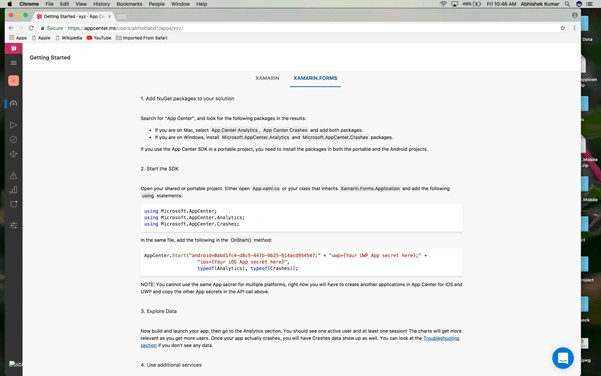The width and height of the screenshot is (601, 376).
Task: Go back with Chrome's back arrow
Action: coord(11,28)
